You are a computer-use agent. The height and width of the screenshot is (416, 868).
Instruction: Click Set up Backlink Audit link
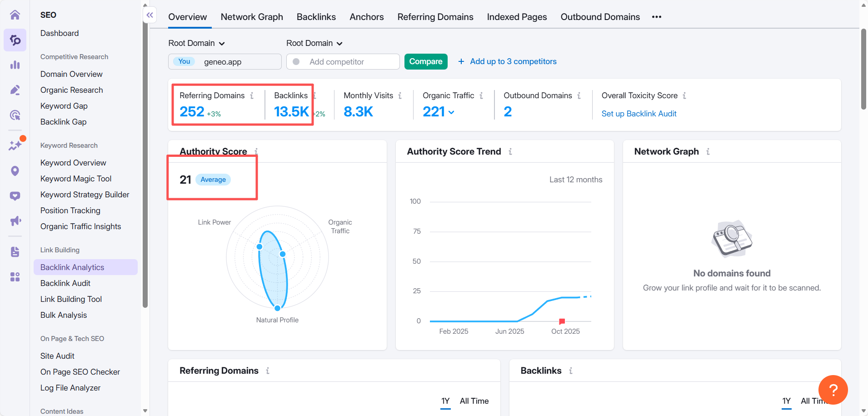tap(639, 114)
